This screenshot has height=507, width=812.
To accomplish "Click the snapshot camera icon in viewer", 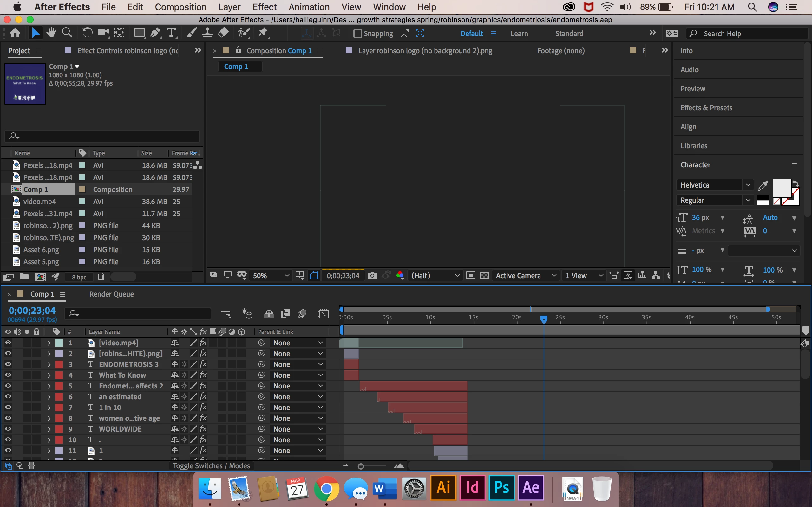I will pos(372,276).
